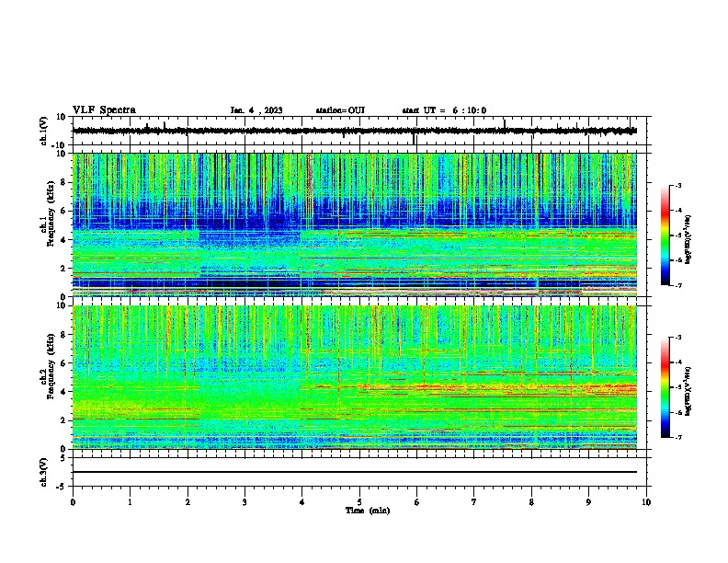Screen dimensions: 728x563
Task: Click the "8" kHz tick on the ch.1 spectrogram axis
Action: point(63,182)
